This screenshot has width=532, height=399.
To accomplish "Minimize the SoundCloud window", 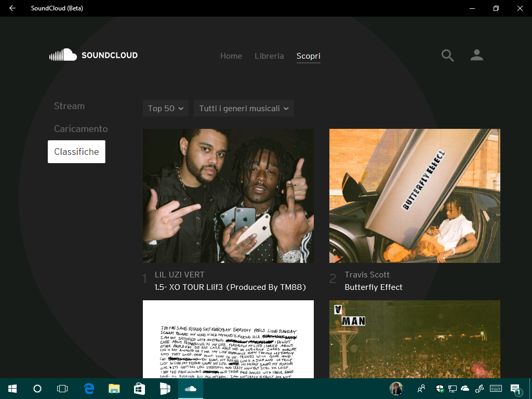I will [x=472, y=8].
